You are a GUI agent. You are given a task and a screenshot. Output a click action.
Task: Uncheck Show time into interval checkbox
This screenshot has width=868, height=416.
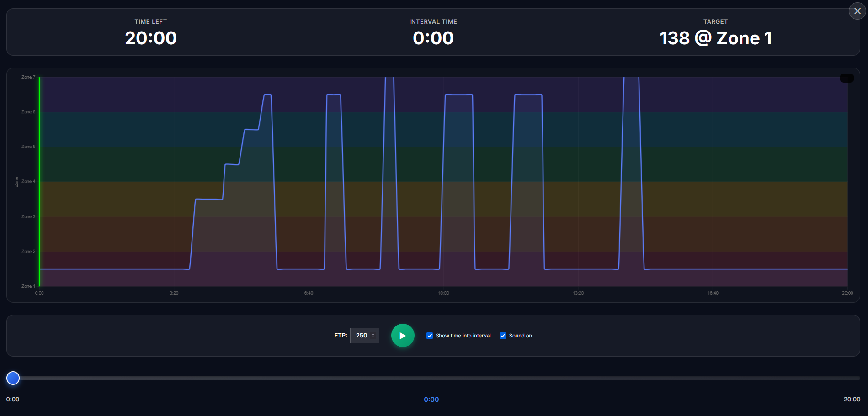430,336
